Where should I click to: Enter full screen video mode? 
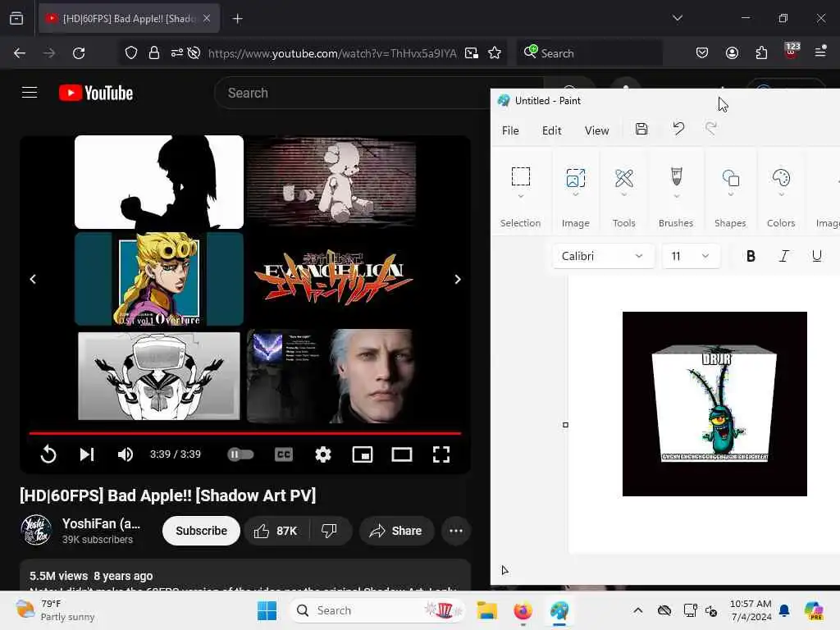point(441,454)
